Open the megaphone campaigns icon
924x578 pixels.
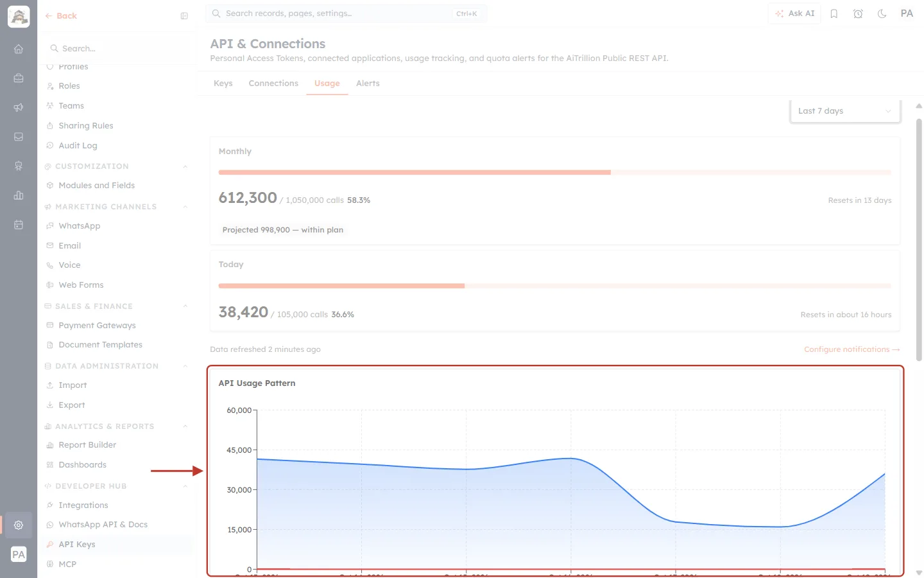(x=19, y=108)
